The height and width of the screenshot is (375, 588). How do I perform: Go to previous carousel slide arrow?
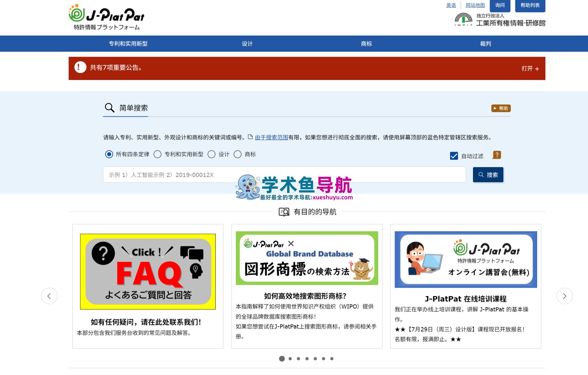(x=49, y=296)
